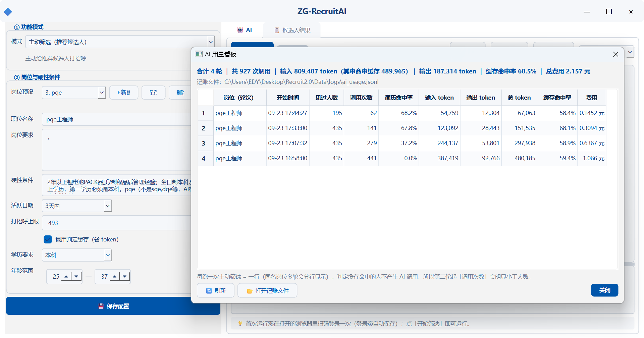Viewport: 644px width, 338px height.
Task: Click the 硬性条件 text area
Action: 116,185
